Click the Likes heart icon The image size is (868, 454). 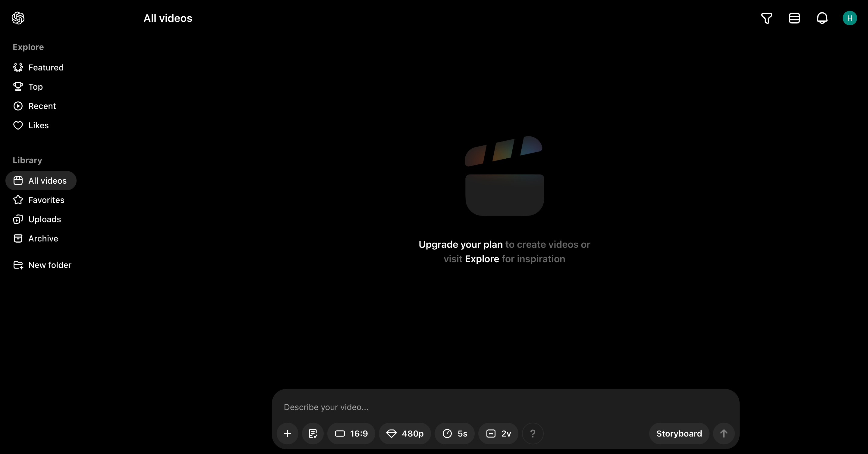pos(18,125)
